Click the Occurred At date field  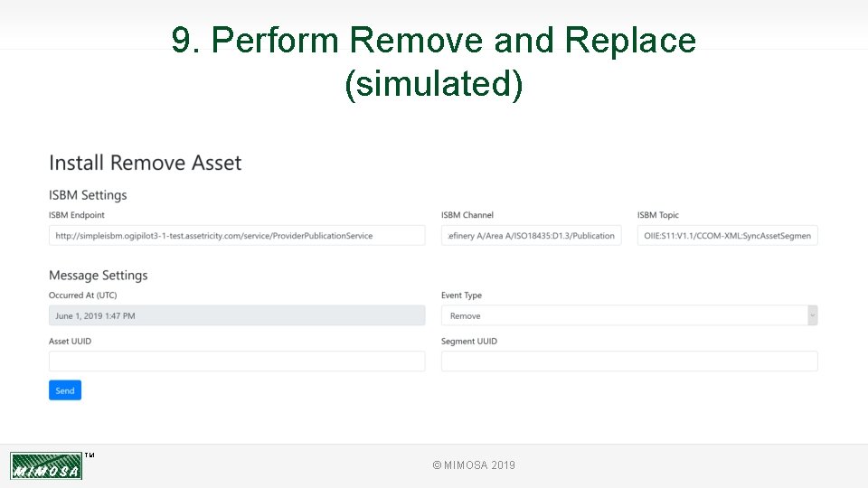tap(237, 315)
